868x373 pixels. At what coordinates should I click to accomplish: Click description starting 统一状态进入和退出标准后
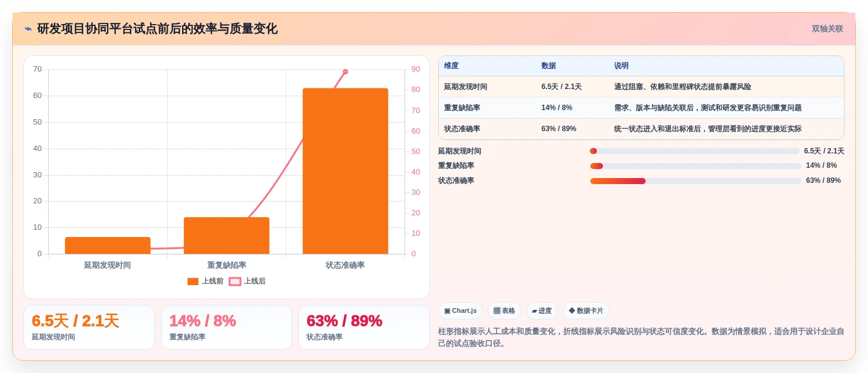pos(708,129)
